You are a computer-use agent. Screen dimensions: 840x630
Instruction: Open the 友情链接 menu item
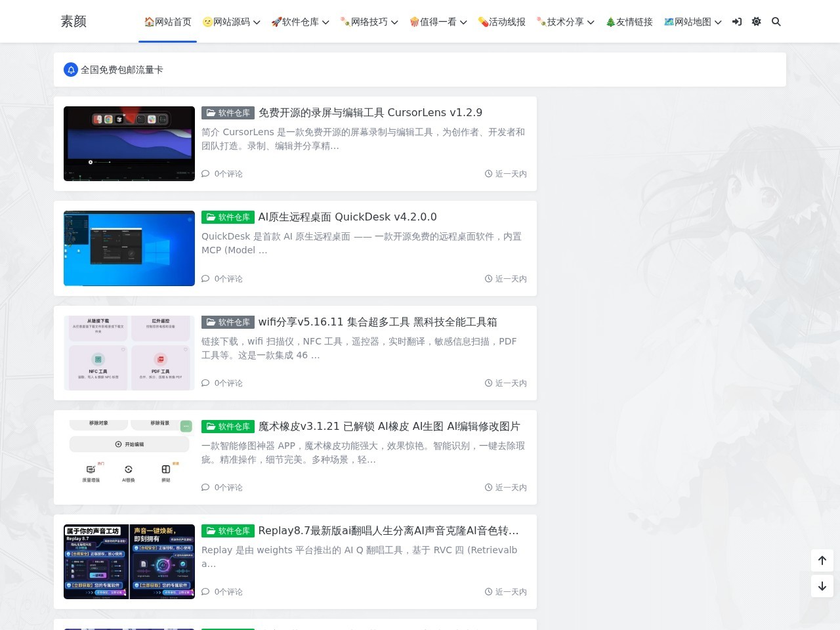point(629,22)
